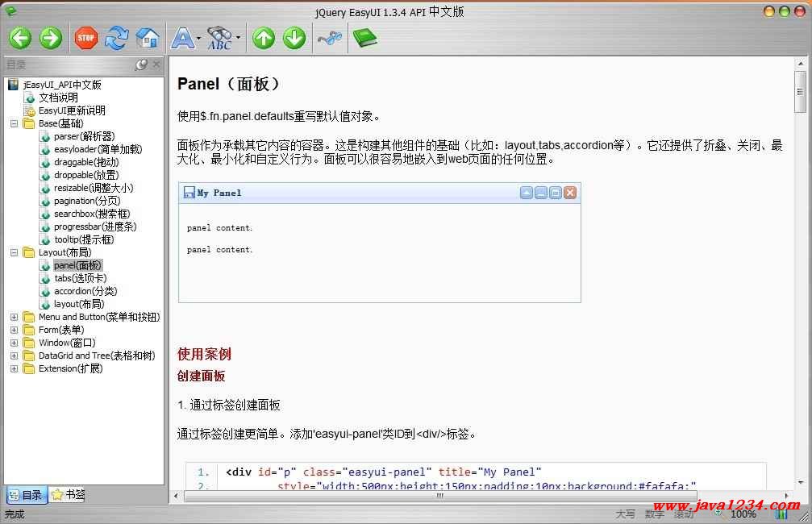This screenshot has width=812, height=524.
Task: Expand Extension(扩展) folder
Action: [14, 368]
